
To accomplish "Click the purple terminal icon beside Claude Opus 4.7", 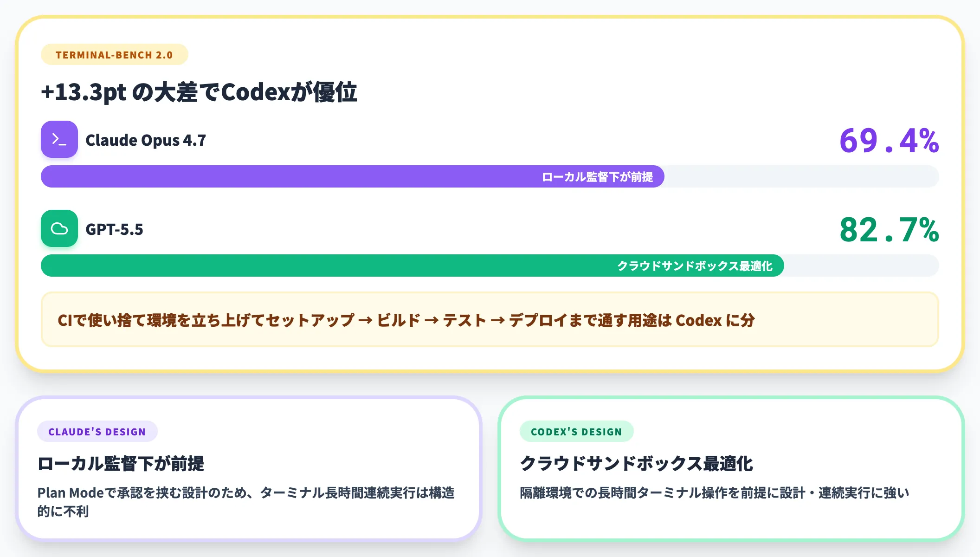I will coord(59,139).
